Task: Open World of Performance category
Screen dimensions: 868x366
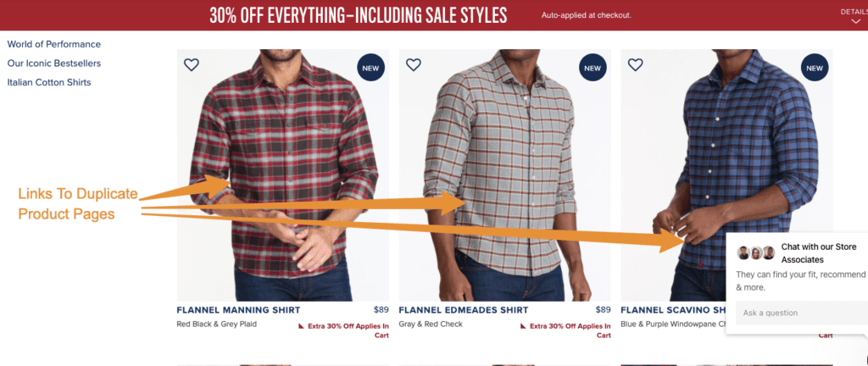Action: [x=53, y=44]
